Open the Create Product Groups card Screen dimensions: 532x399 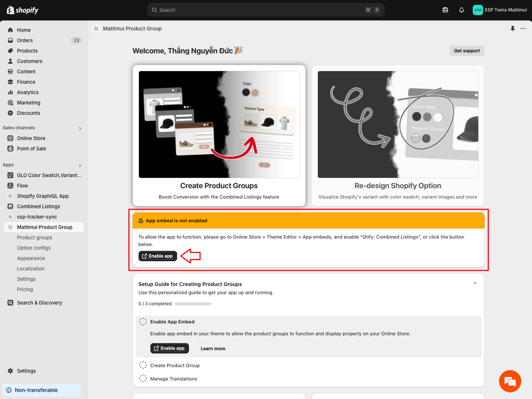pos(219,136)
